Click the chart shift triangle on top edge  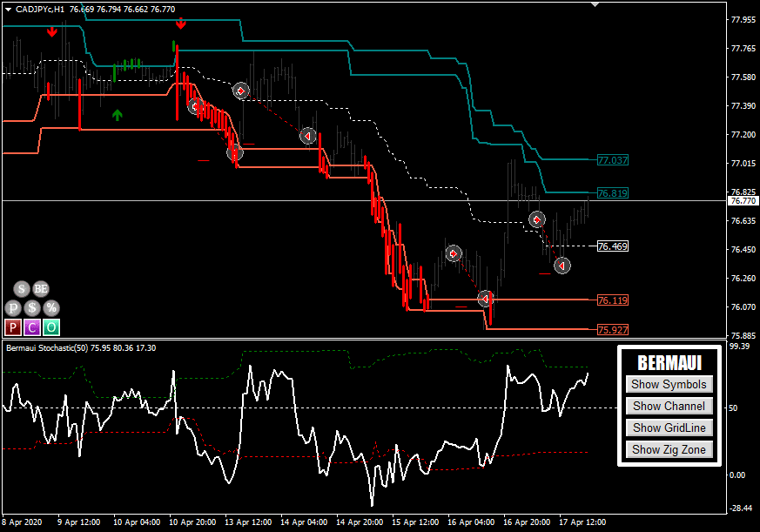point(595,4)
